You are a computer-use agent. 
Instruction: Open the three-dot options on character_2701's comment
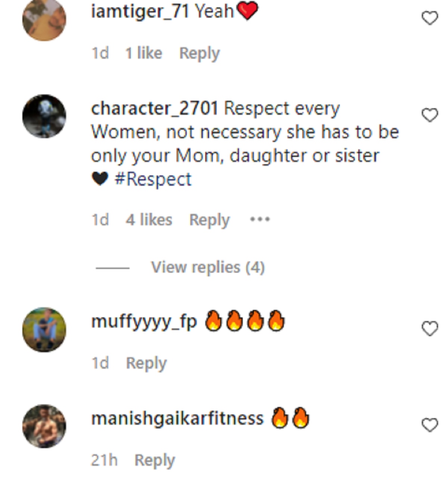click(x=260, y=219)
